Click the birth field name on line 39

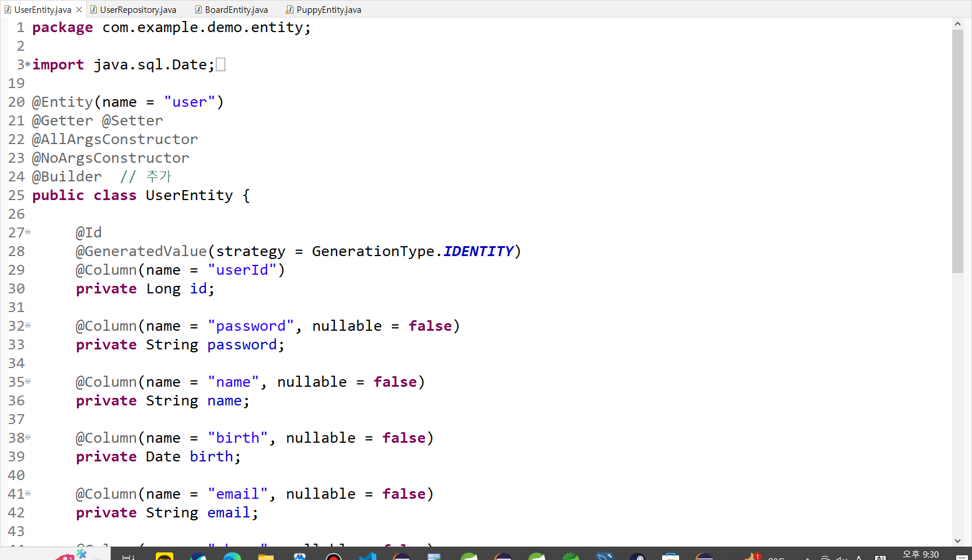tap(211, 457)
